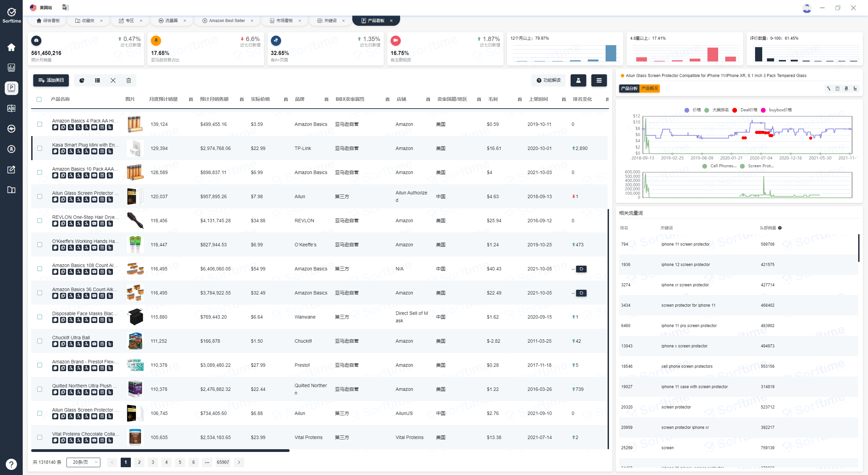Toggle the select-all checkbox in table header

(x=39, y=99)
